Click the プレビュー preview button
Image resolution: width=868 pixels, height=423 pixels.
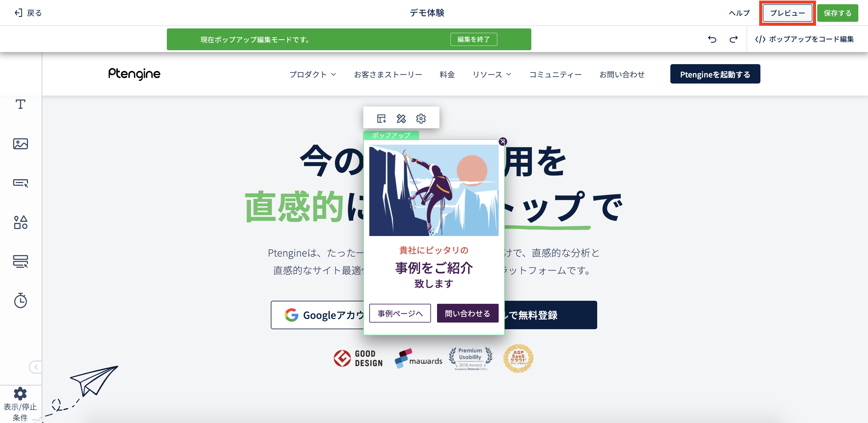787,13
